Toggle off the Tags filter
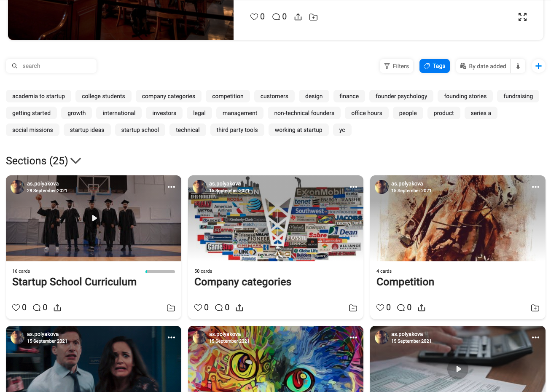The height and width of the screenshot is (392, 551). pos(435,66)
